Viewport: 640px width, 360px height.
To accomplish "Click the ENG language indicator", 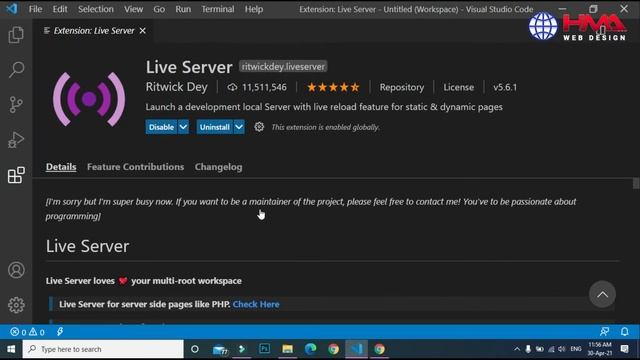I will pyautogui.click(x=576, y=349).
